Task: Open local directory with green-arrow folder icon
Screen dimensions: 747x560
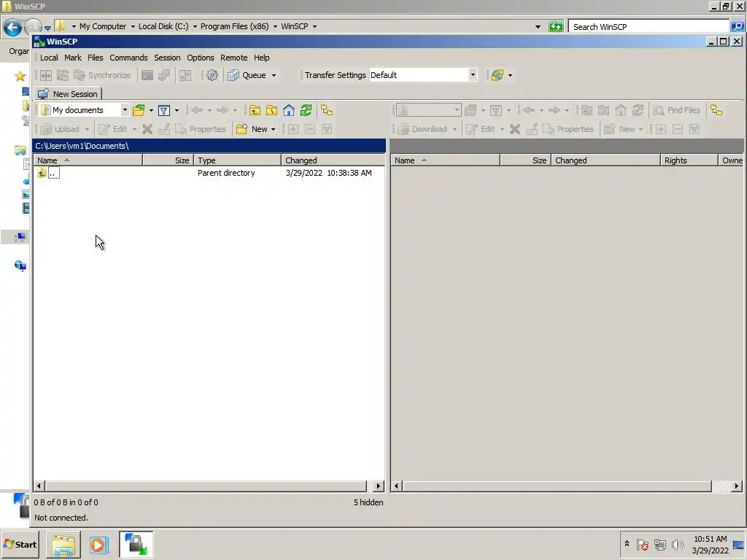Action: click(x=139, y=111)
